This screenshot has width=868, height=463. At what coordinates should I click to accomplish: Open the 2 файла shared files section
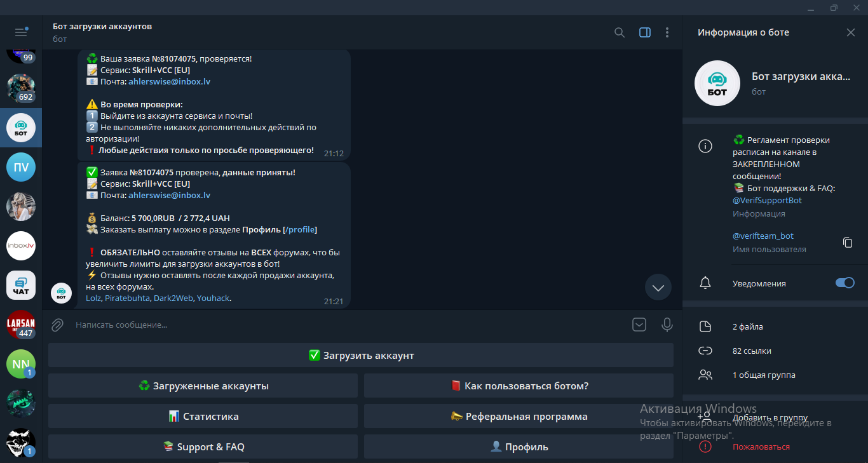pyautogui.click(x=747, y=326)
